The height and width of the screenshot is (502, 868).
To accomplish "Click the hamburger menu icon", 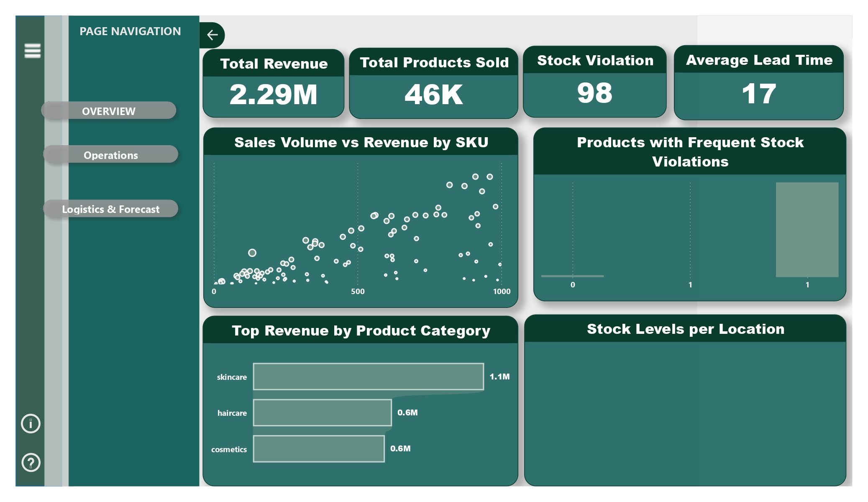I will click(32, 51).
